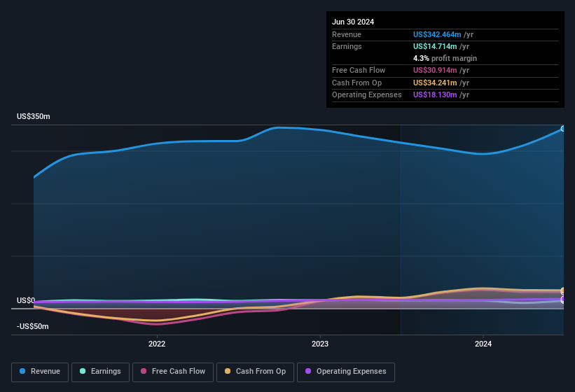Click the Cash From Op endpoint marker

563,290
